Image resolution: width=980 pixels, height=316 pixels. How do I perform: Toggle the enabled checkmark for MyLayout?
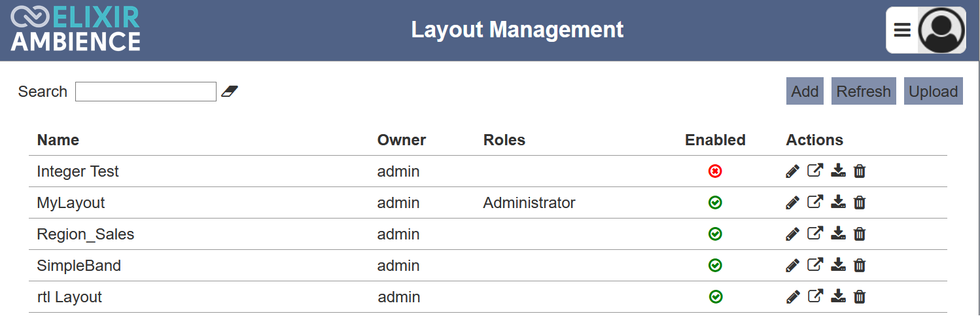pos(715,203)
